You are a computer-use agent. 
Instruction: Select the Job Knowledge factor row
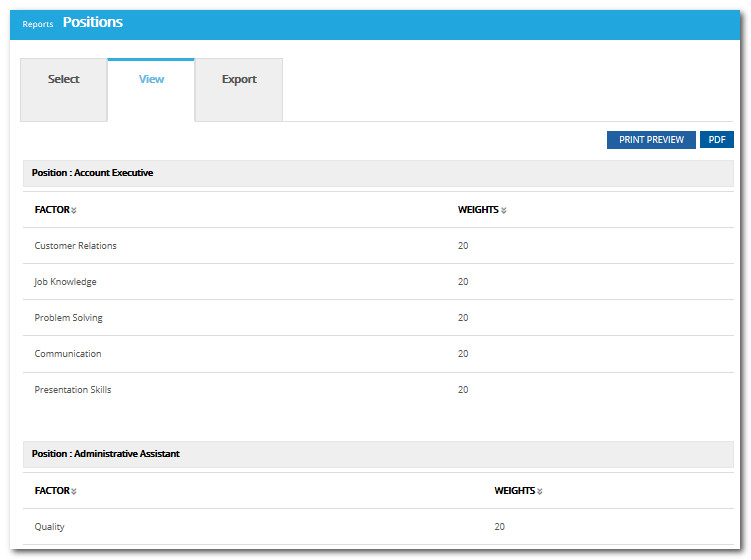pyautogui.click(x=65, y=282)
